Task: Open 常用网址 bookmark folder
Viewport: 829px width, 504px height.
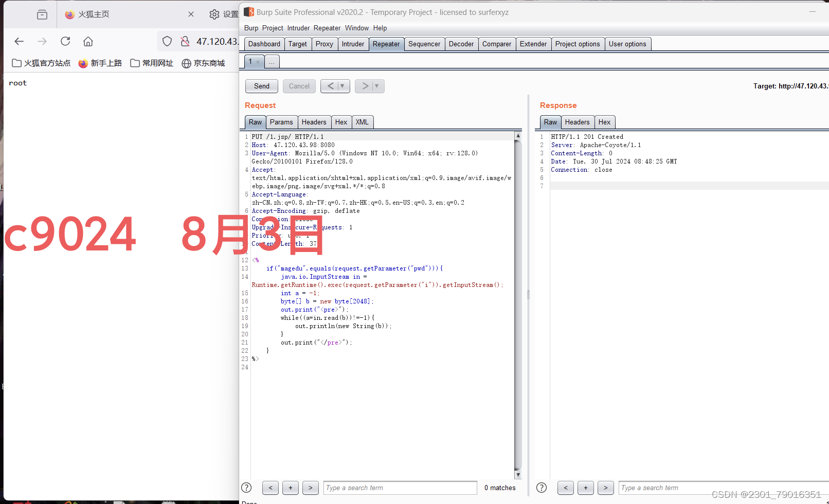Action: point(152,63)
